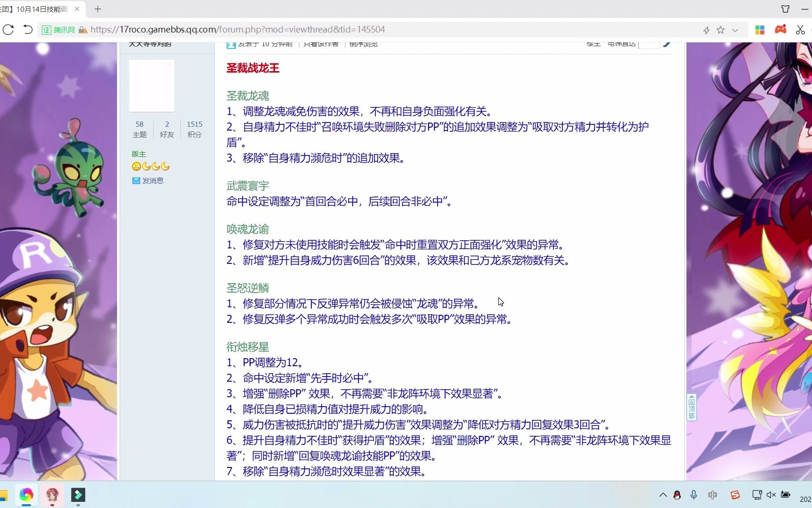This screenshot has height=508, width=812.
Task: View the poster's 2 好友 list
Action: point(167,129)
